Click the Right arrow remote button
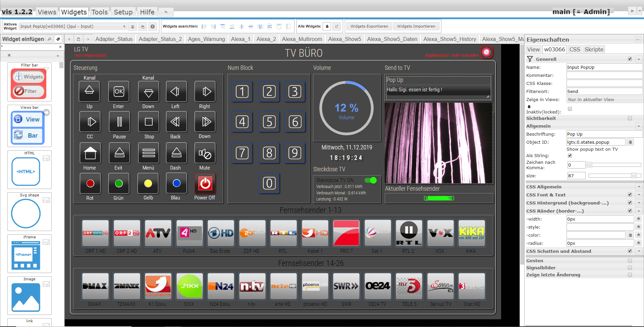 pyautogui.click(x=205, y=91)
